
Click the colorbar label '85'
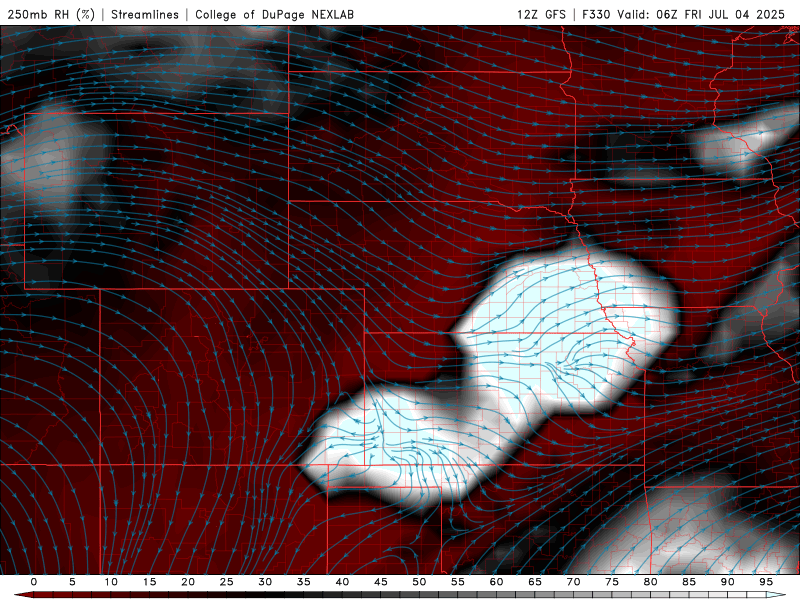point(689,582)
